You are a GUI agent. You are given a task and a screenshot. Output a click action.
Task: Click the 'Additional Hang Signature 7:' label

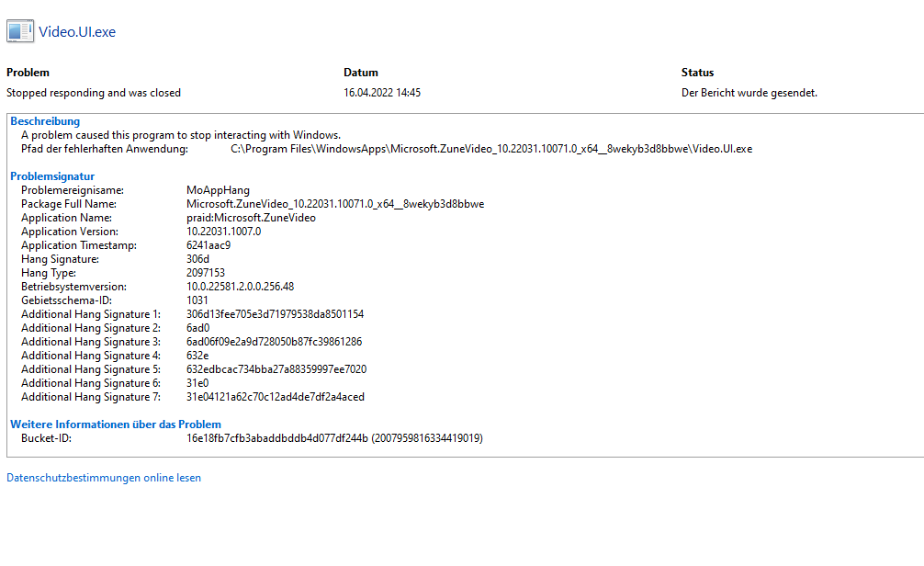[91, 397]
